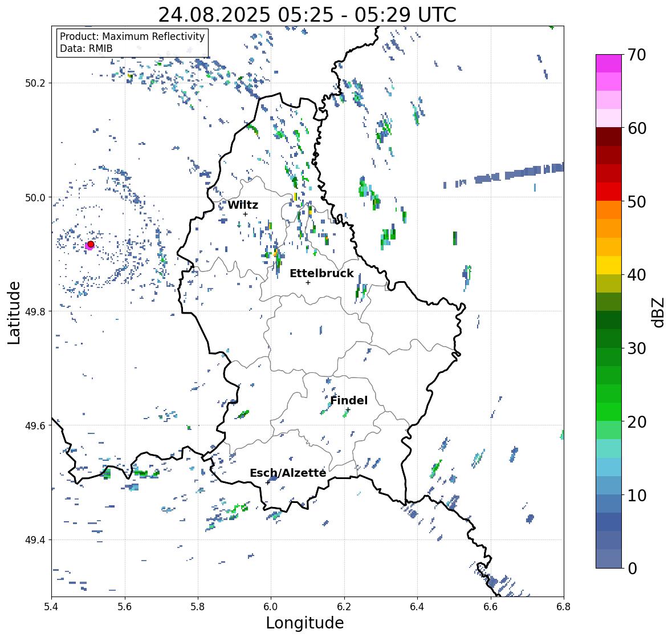Click the 'Data: RMIB' text
This screenshot has height=637, width=672.
[86, 48]
